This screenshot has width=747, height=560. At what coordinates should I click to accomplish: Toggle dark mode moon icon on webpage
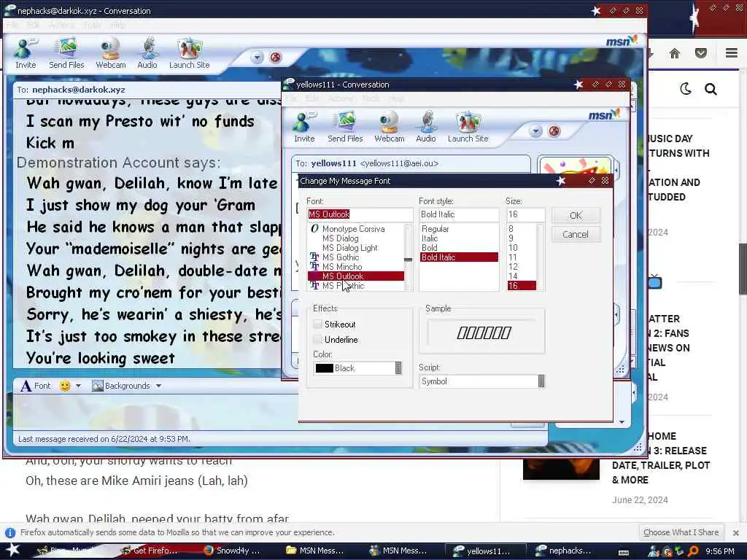coord(686,88)
